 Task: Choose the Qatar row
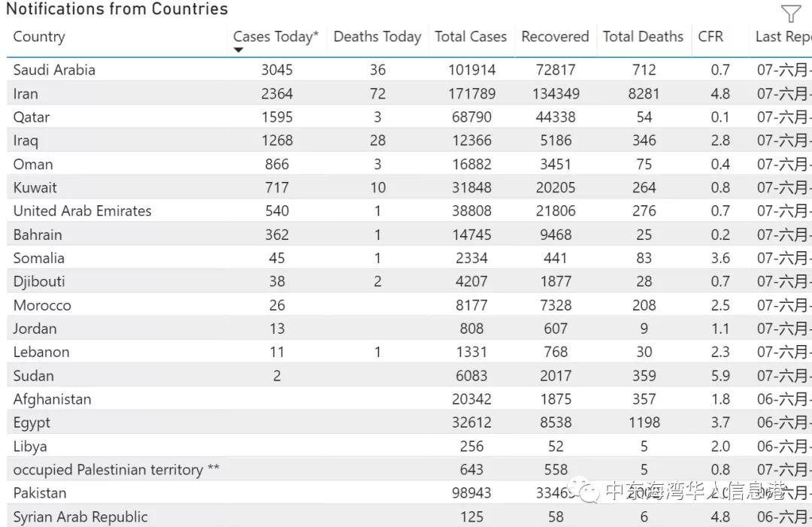[32, 117]
